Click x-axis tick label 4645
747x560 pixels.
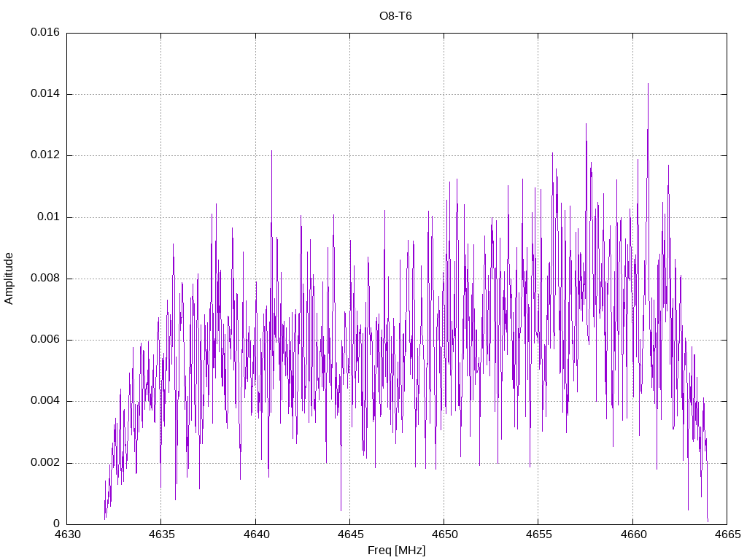coord(350,534)
